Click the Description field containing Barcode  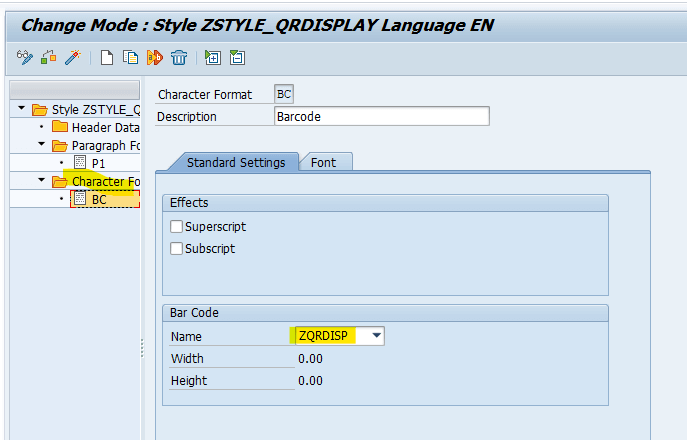(x=382, y=116)
